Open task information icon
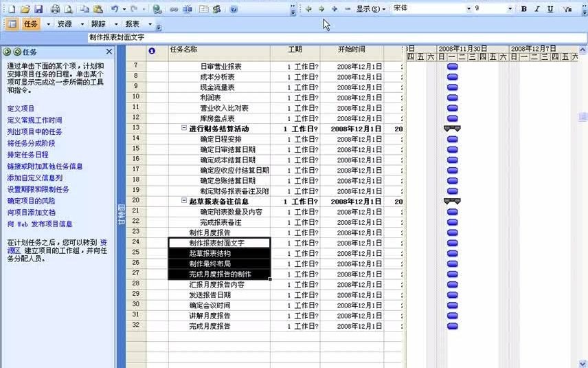Image resolution: width=588 pixels, height=368 pixels. [203, 9]
